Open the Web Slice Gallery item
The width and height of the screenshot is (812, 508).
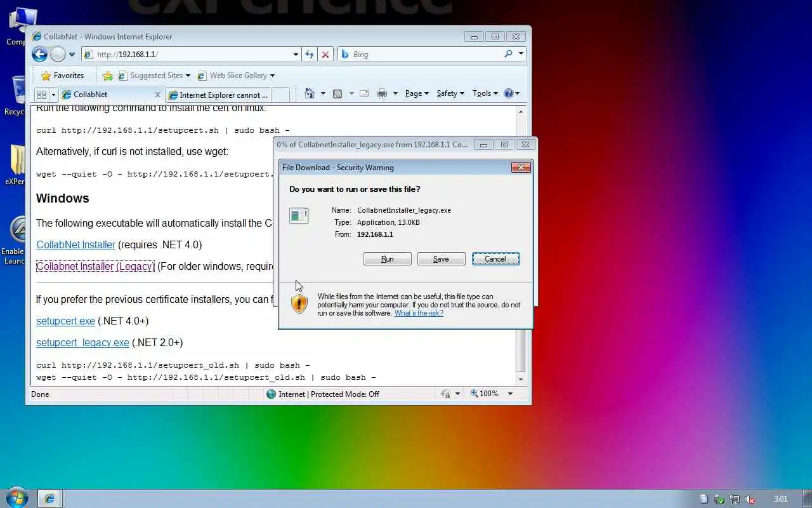(236, 76)
